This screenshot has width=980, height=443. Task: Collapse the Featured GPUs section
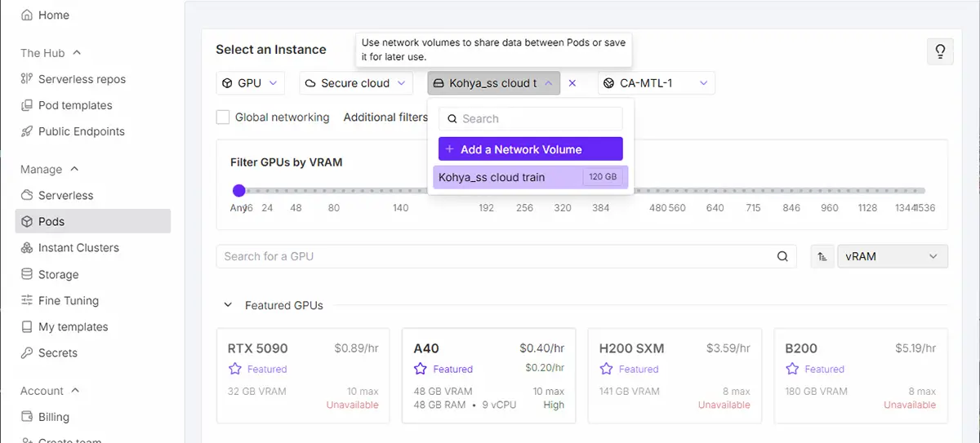pos(228,305)
